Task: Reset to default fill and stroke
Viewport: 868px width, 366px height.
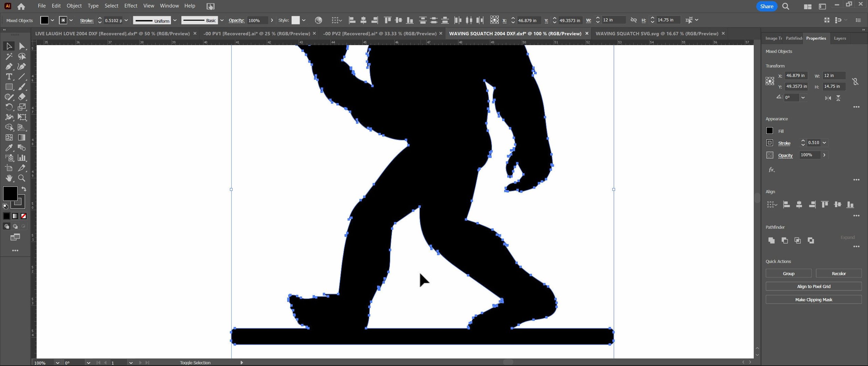Action: [x=5, y=206]
